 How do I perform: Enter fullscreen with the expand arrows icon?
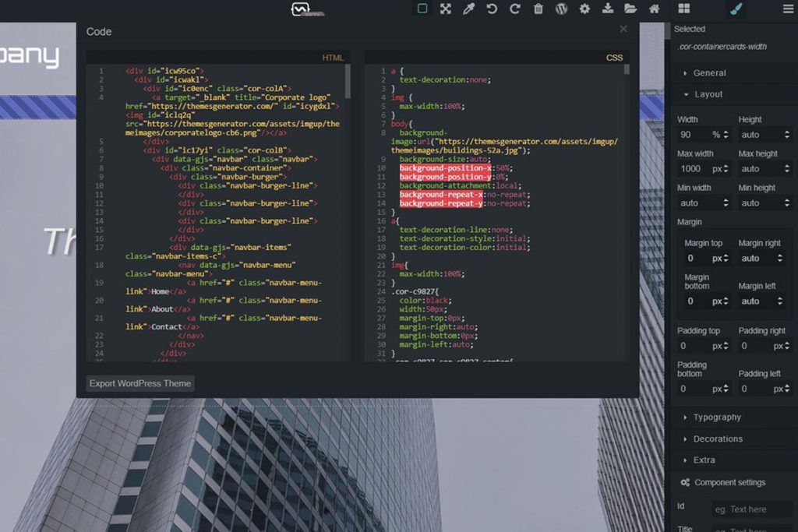coord(446,8)
